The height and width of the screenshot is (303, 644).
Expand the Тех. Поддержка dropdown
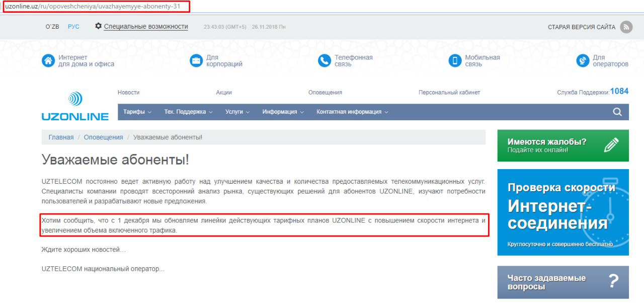188,112
